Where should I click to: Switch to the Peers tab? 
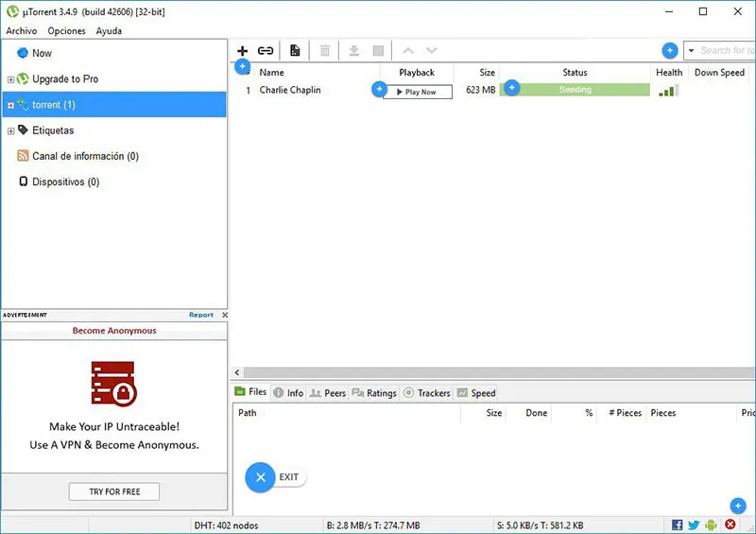pos(327,392)
